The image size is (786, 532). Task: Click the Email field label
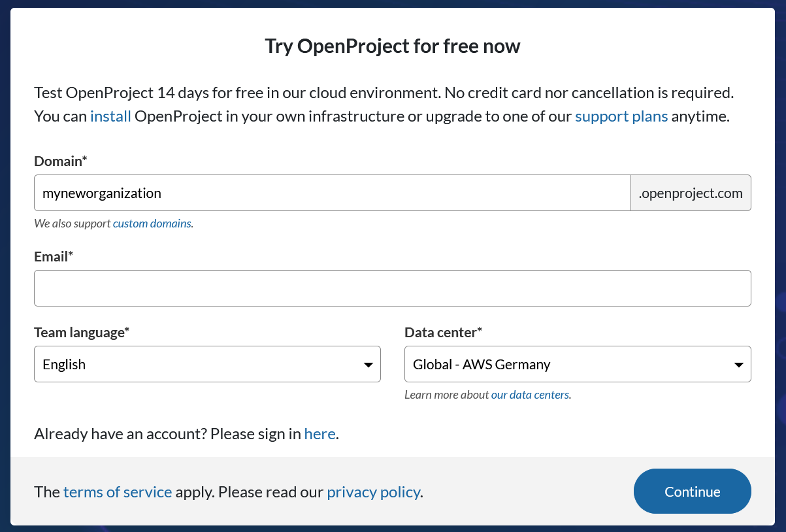point(53,256)
